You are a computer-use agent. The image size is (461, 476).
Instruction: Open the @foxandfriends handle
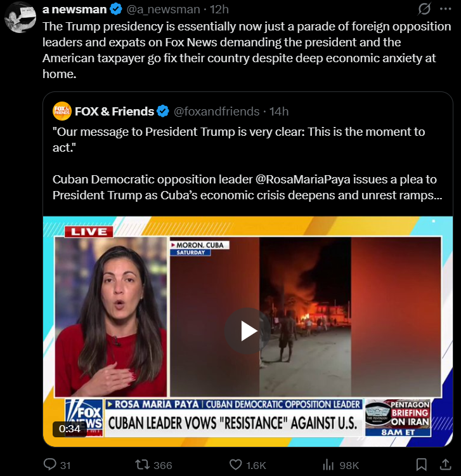click(216, 112)
